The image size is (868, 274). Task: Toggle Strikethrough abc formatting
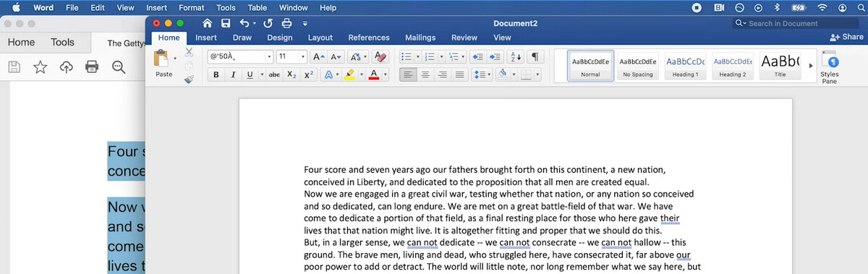[x=274, y=74]
